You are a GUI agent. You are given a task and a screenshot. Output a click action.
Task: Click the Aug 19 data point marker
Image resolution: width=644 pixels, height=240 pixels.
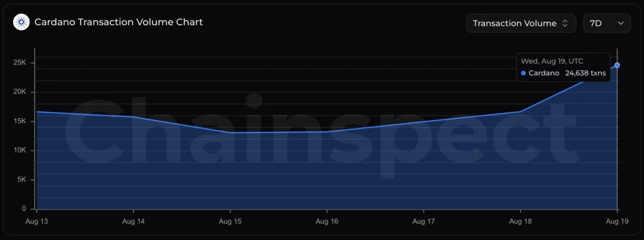617,65
